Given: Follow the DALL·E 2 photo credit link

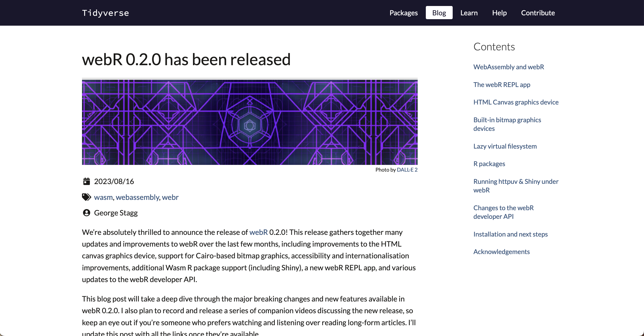Looking at the screenshot, I should point(407,170).
